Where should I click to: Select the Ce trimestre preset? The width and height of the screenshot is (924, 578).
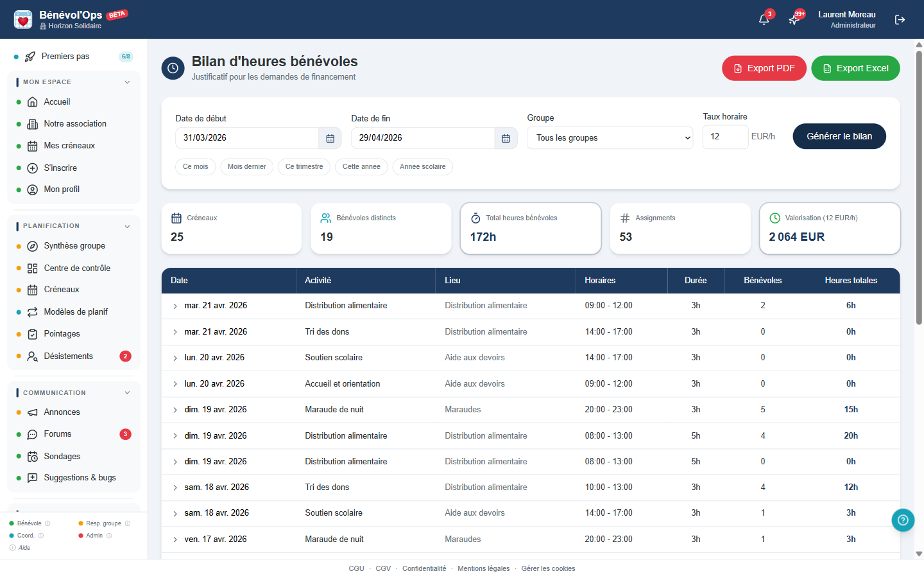tap(304, 167)
